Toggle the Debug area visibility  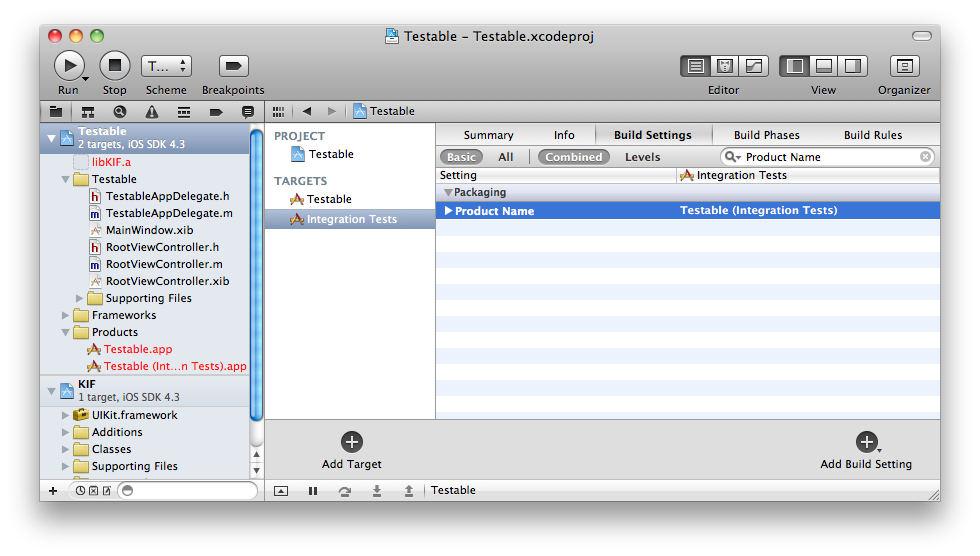824,66
